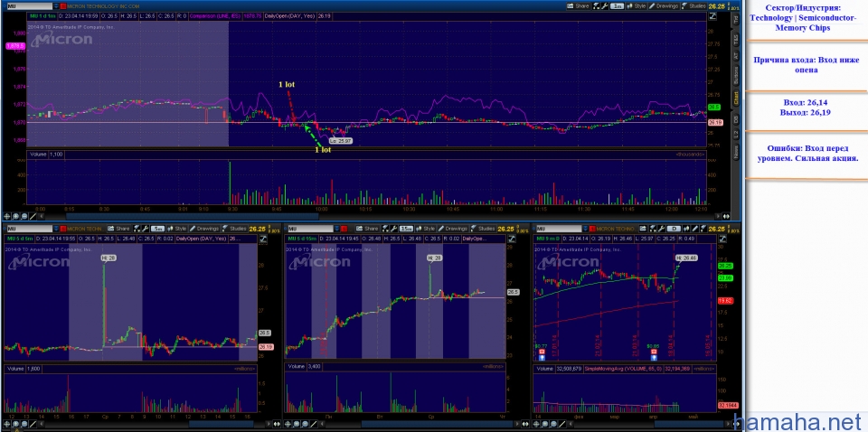Click red link color box in 15m chart
The image size is (868, 432).
tap(344, 229)
